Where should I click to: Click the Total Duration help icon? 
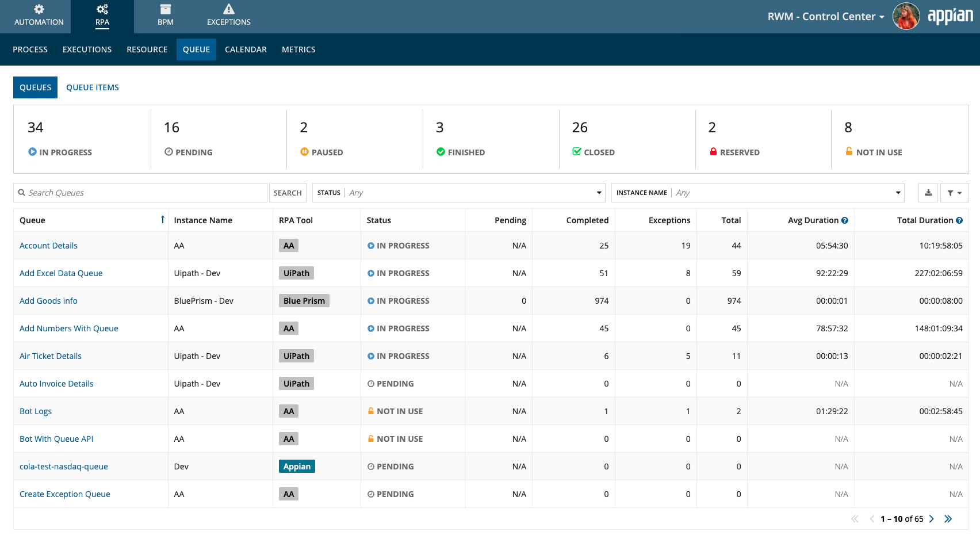(959, 220)
